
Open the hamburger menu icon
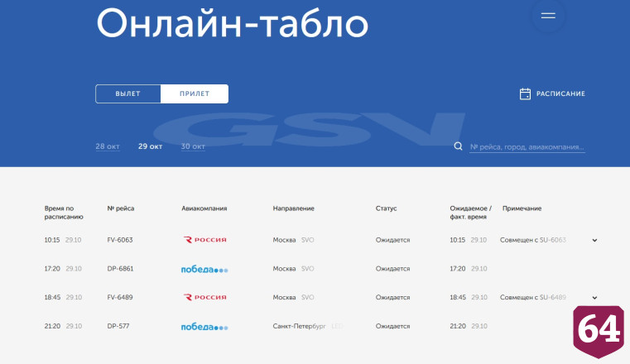[548, 16]
